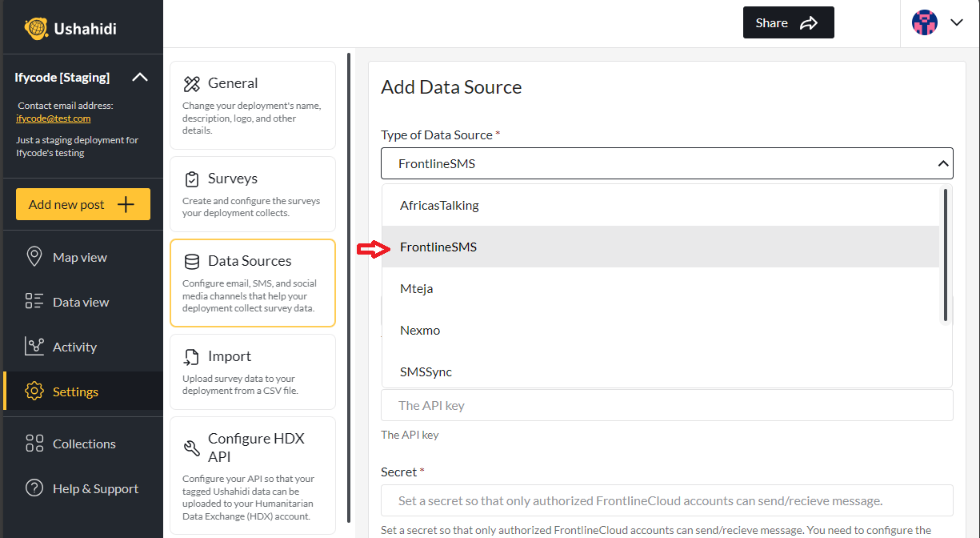Open the Settings sidebar item

[75, 391]
